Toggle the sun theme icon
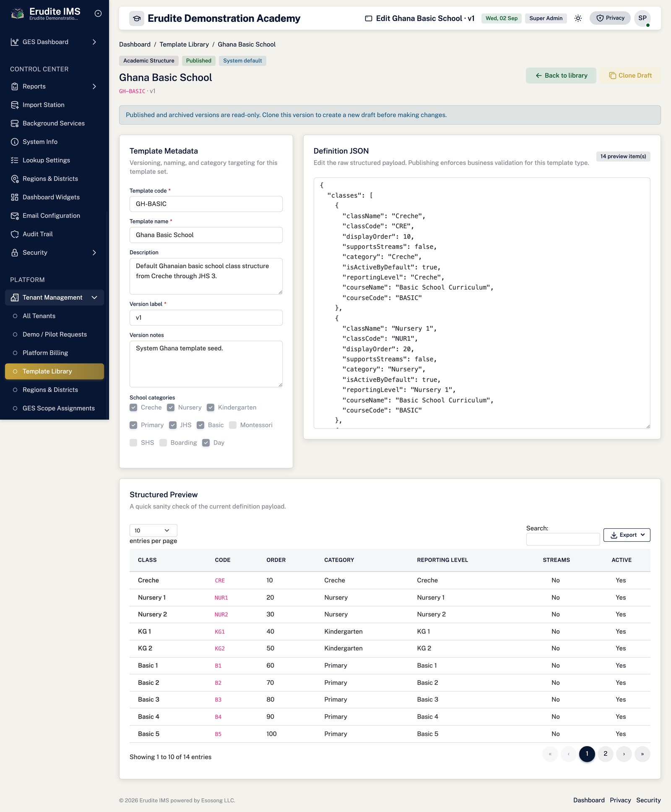The width and height of the screenshot is (671, 812). (578, 18)
